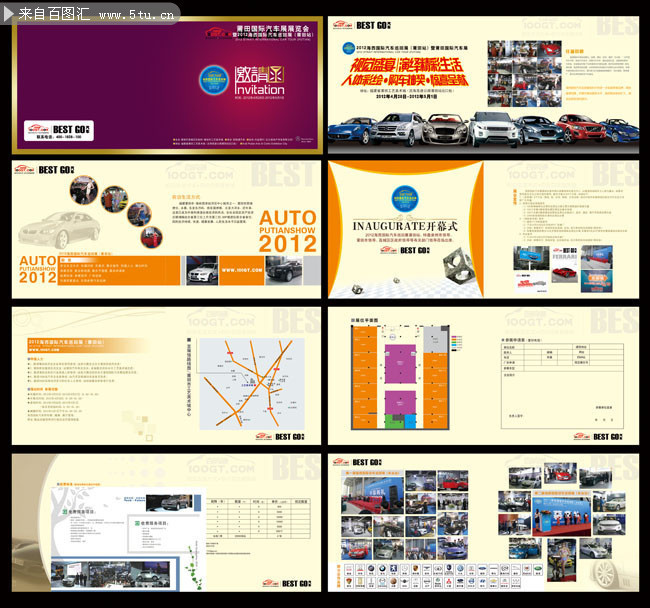The height and width of the screenshot is (608, 650).
Task: Click the play arrow icon in the watermark
Action: point(9,14)
